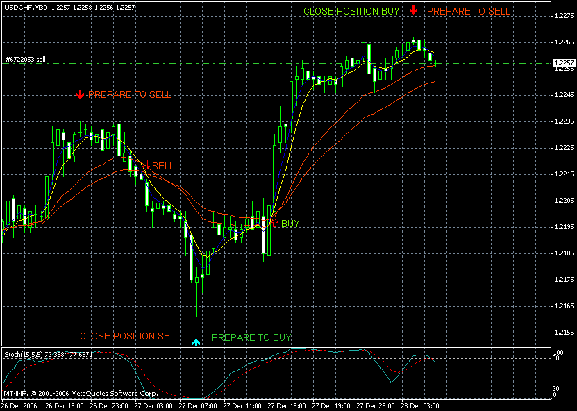Click the 1.2205 price axis label

pyautogui.click(x=564, y=201)
